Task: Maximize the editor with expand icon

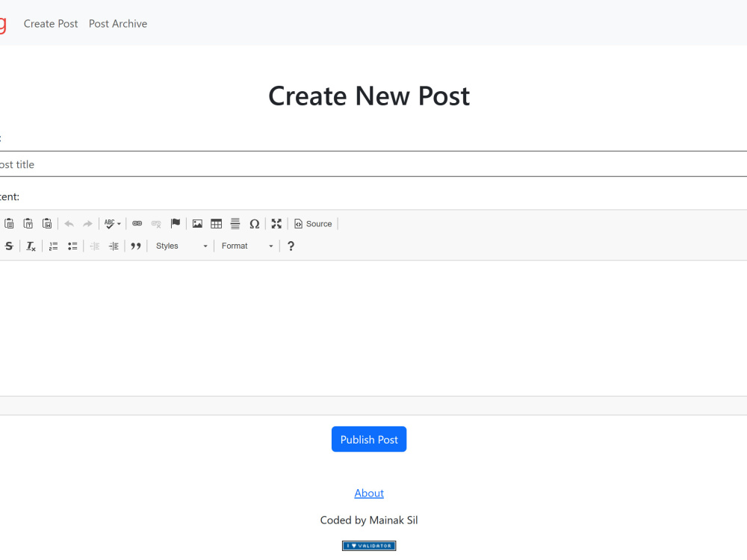Action: (276, 223)
